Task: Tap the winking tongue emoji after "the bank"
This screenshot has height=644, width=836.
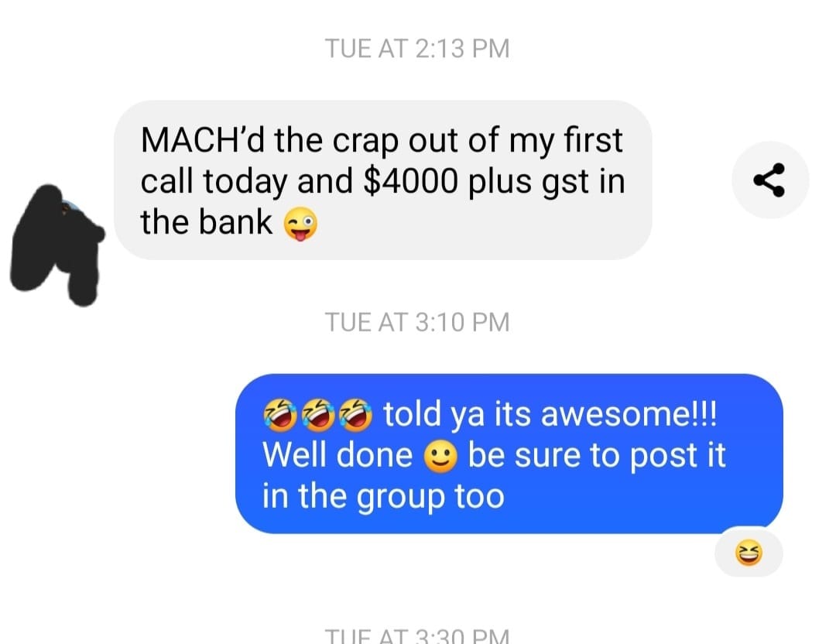Action: 300,224
